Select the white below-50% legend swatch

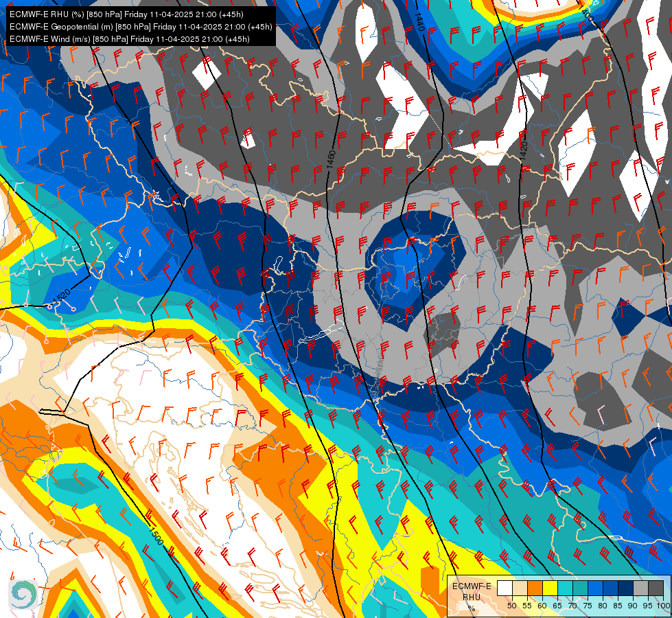pyautogui.click(x=505, y=588)
